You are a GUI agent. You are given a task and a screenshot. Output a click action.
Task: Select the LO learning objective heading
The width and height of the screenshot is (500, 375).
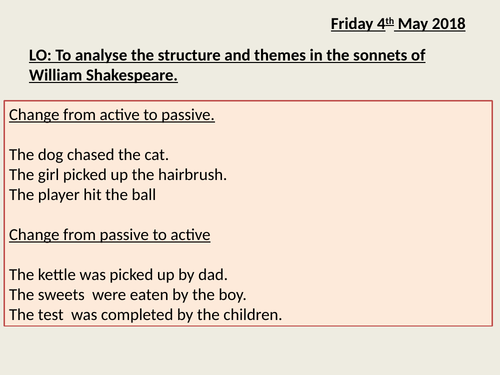pyautogui.click(x=227, y=65)
